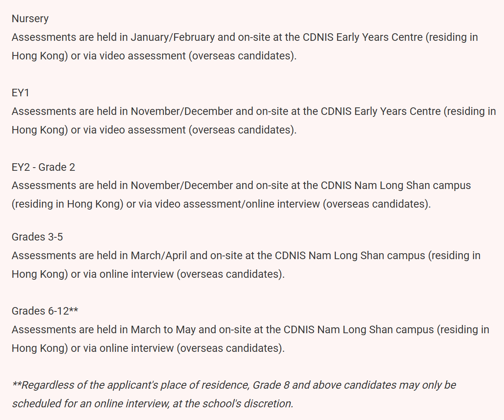Screen dimensions: 504x420
Task: Click online interview in Grades 3-5 paragraph
Action: coord(136,274)
